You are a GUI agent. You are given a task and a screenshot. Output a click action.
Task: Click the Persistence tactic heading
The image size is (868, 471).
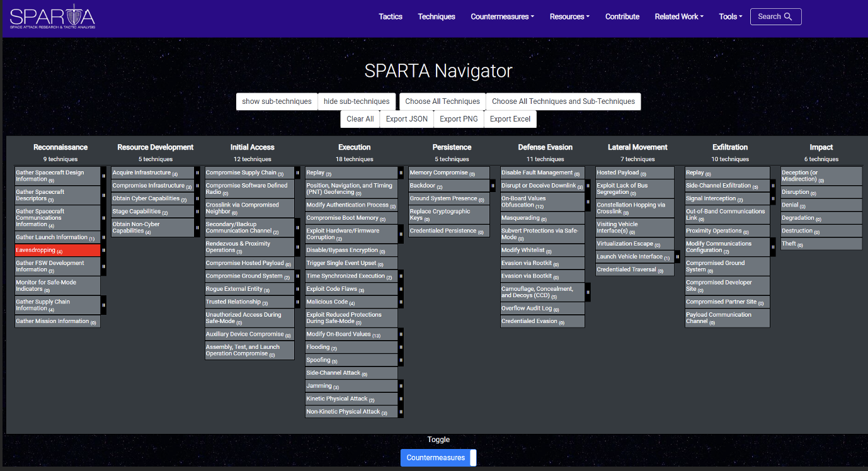[452, 147]
